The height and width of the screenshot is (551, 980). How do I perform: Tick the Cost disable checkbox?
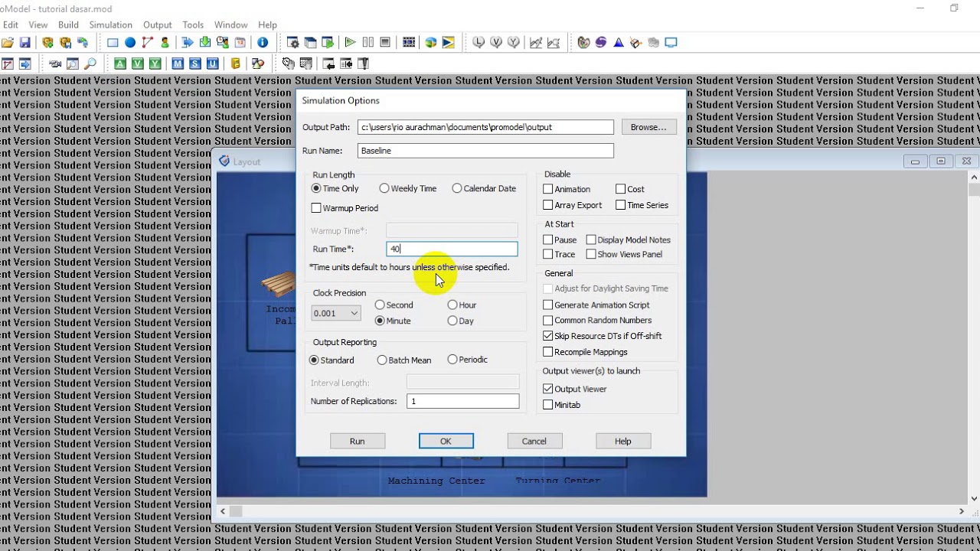pyautogui.click(x=621, y=189)
